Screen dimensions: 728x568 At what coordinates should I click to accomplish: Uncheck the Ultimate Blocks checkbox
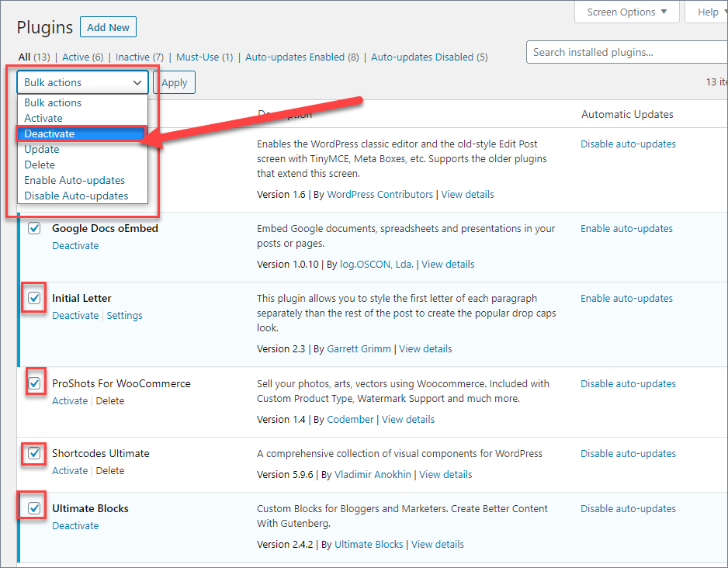(x=34, y=508)
